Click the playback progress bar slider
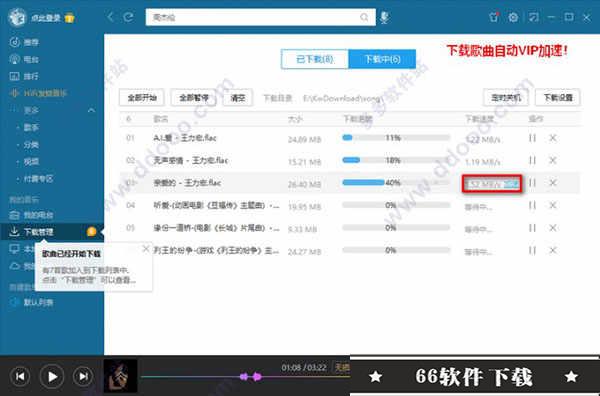 point(245,377)
